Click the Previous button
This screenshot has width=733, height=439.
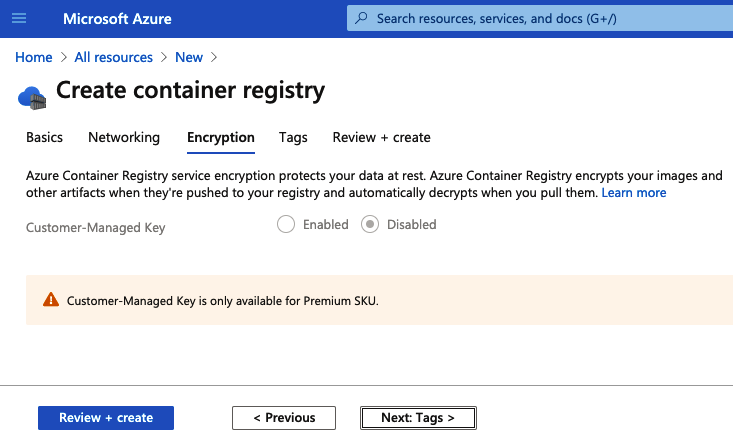[284, 418]
